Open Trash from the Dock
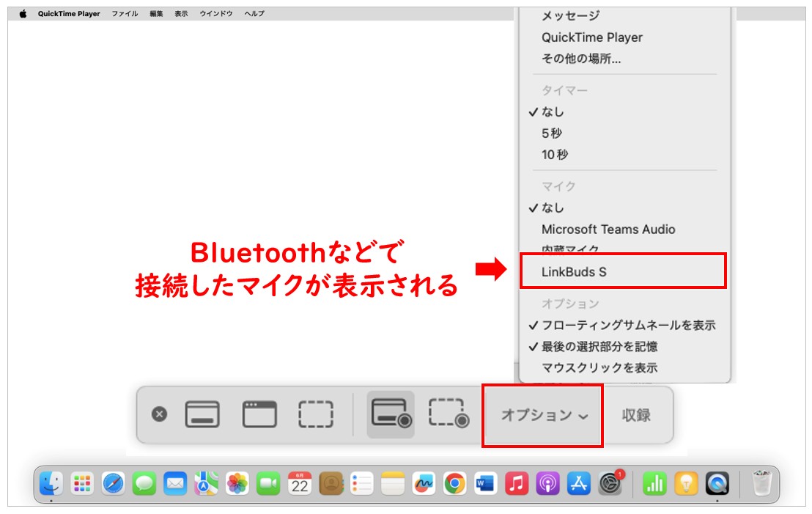 point(761,483)
